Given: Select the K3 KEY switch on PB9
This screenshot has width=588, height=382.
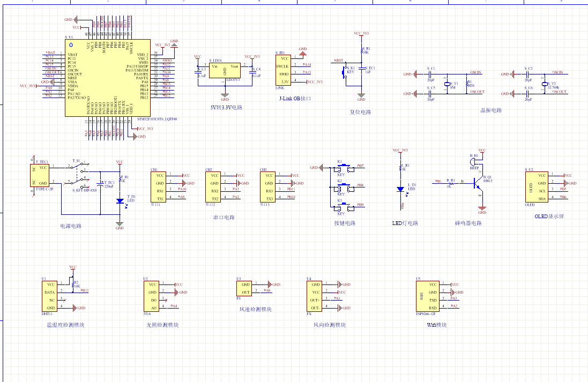Looking at the screenshot, I should [x=344, y=207].
